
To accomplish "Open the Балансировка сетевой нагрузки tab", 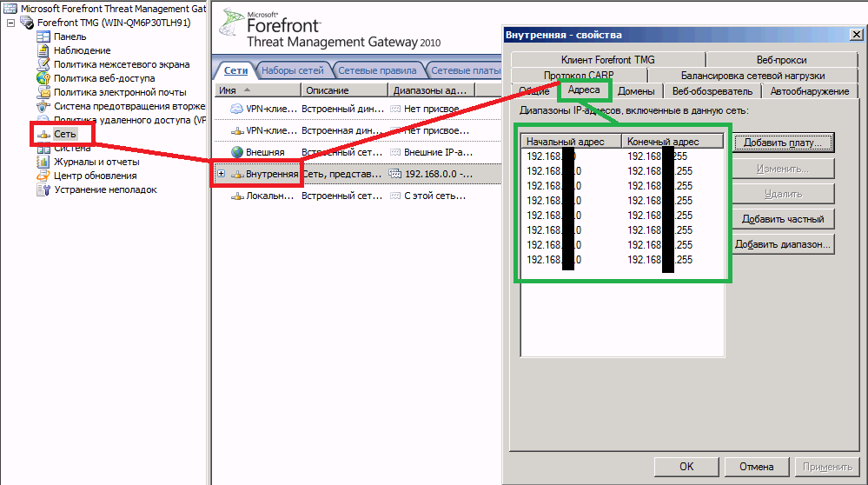I will pyautogui.click(x=752, y=76).
